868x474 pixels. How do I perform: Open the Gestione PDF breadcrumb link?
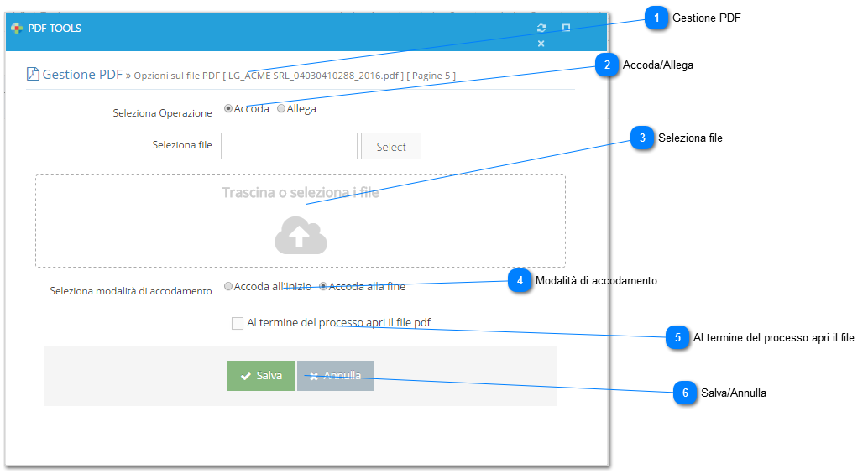coord(82,74)
